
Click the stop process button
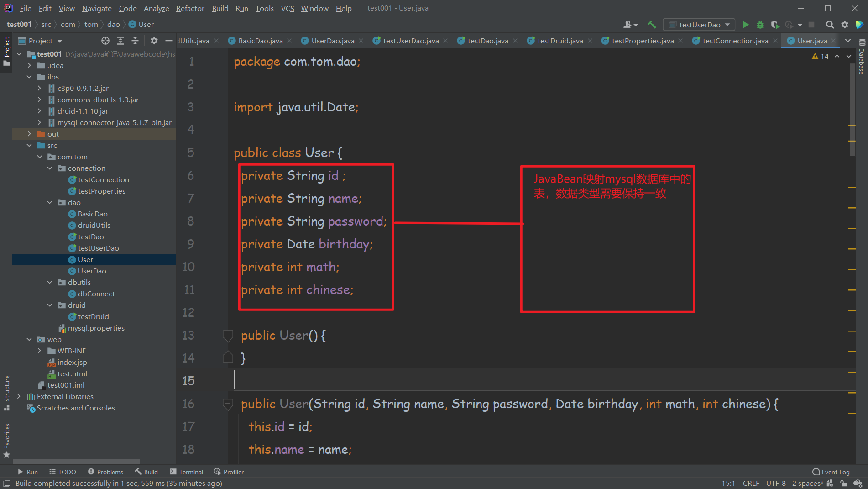811,25
